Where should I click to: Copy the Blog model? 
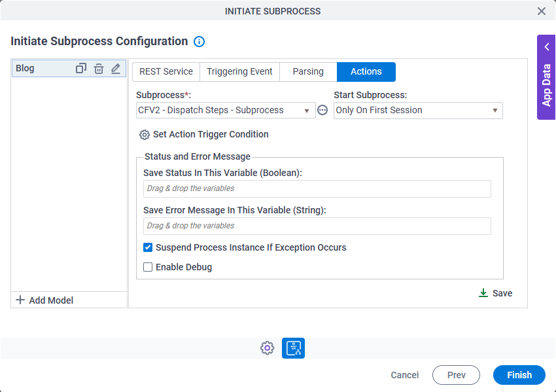81,68
